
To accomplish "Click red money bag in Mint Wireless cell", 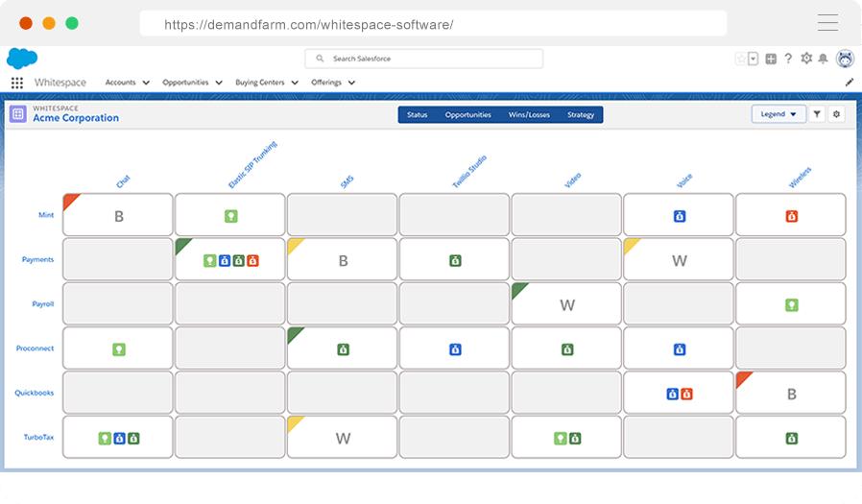I will 792,216.
